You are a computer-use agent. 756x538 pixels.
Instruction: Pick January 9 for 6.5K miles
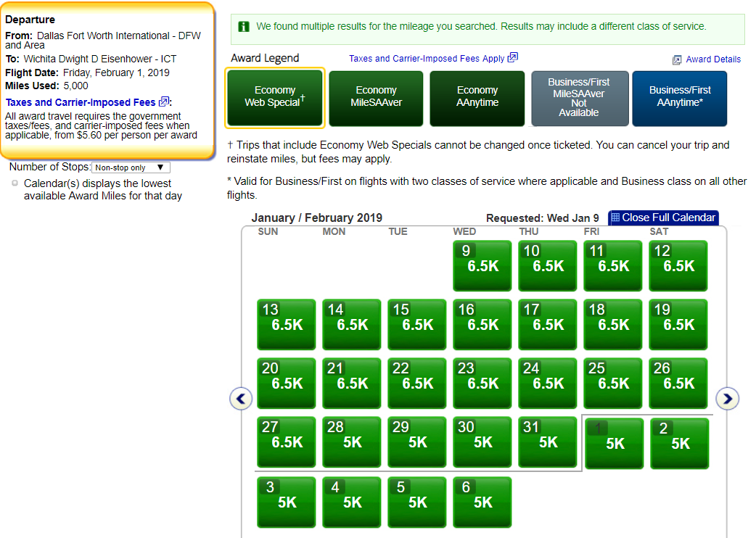coord(482,266)
